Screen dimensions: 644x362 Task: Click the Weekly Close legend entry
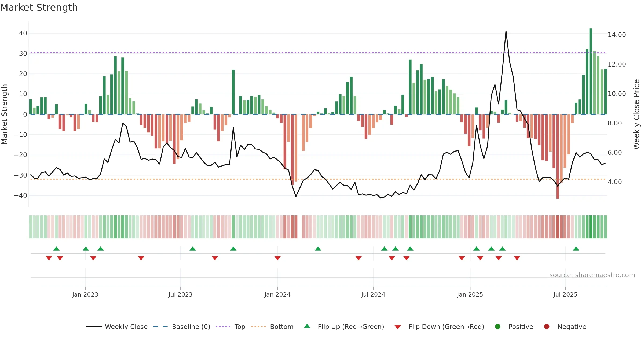117,327
